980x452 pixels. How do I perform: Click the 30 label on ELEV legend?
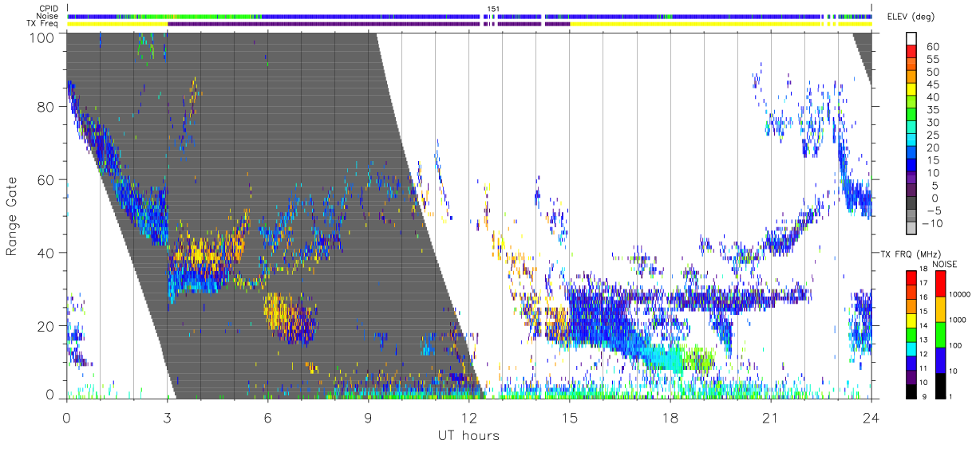931,123
